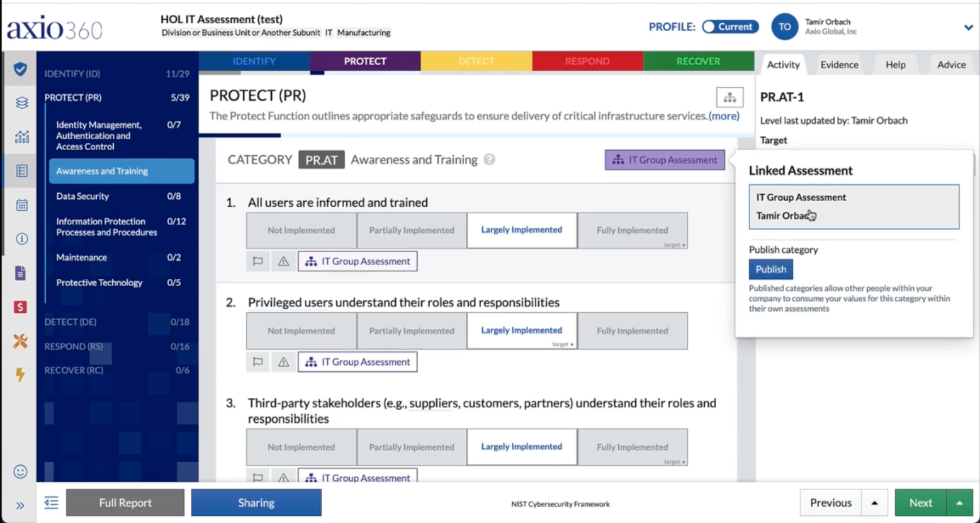This screenshot has height=523, width=980.
Task: Open the layers stack icon in sidebar
Action: (x=22, y=103)
